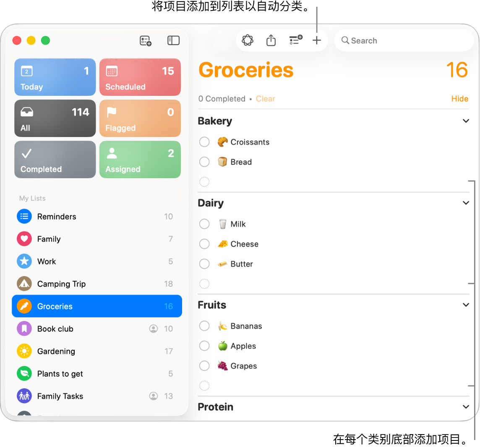Click empty new-item circle under Grapes
Image resolution: width=480 pixels, height=448 pixels.
tap(204, 385)
